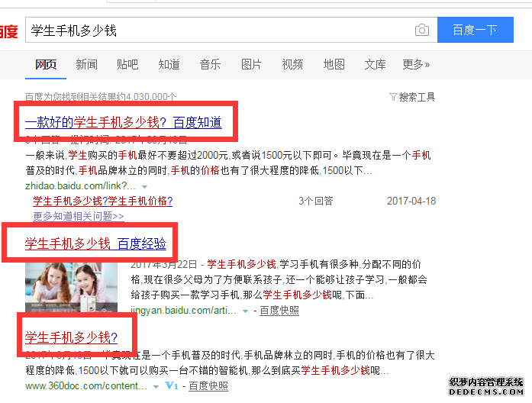Click the 2017-04-18 date text
Viewport: 532px width, 403px height.
411,201
